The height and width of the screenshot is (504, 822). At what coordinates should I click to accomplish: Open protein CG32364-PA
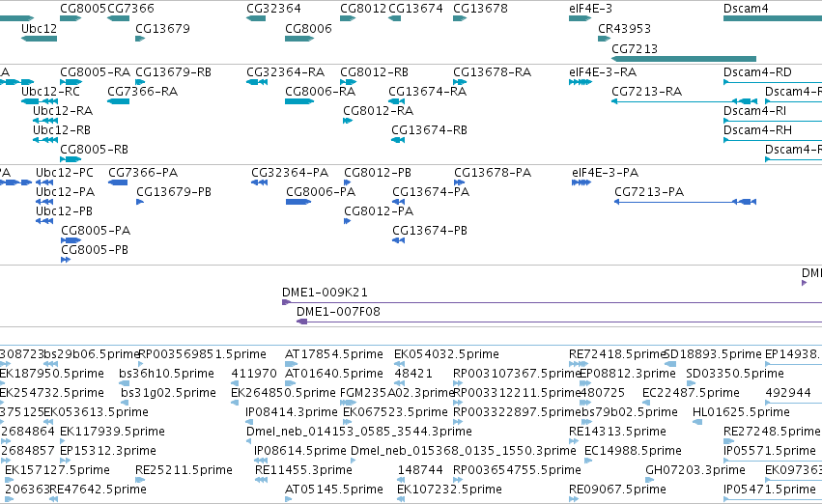tap(260, 182)
